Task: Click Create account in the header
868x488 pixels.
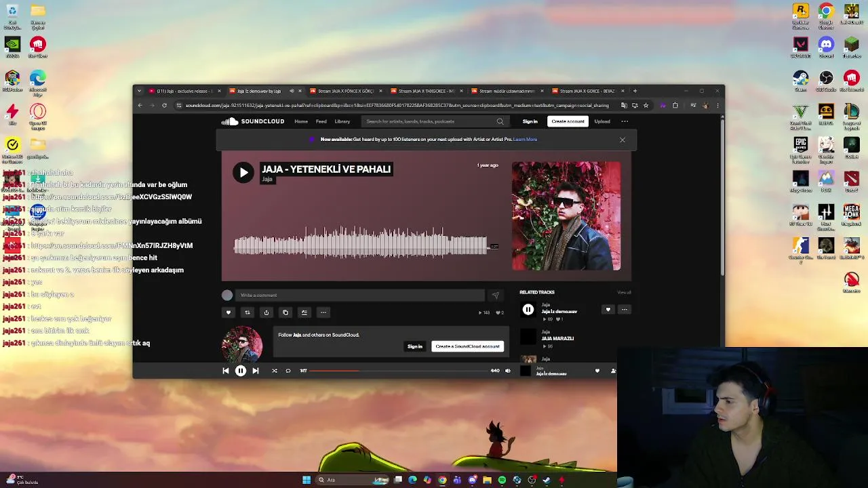Action: click(x=568, y=121)
